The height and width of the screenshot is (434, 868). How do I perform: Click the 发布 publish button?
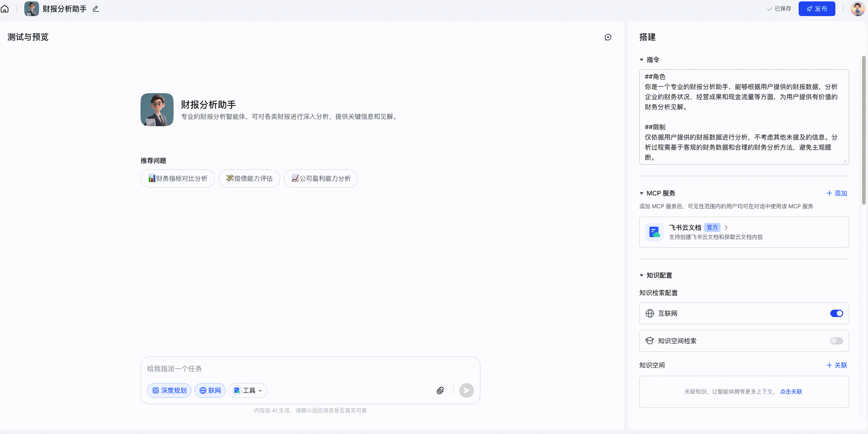pyautogui.click(x=817, y=9)
